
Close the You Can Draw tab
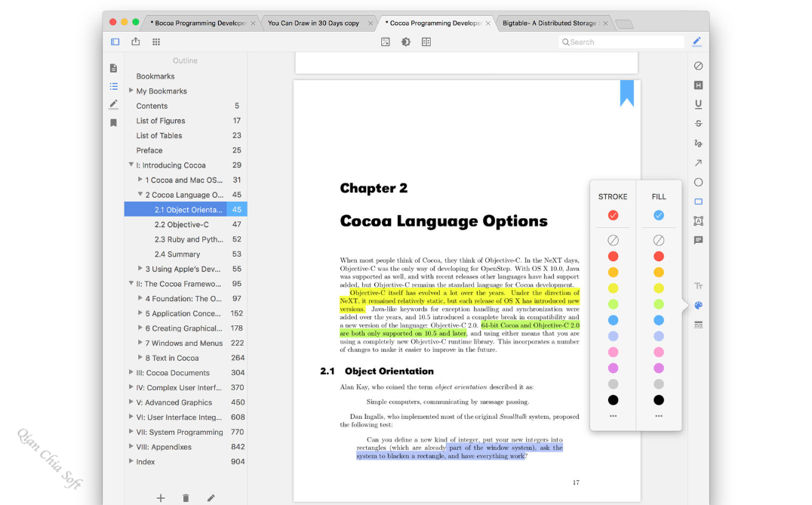371,23
